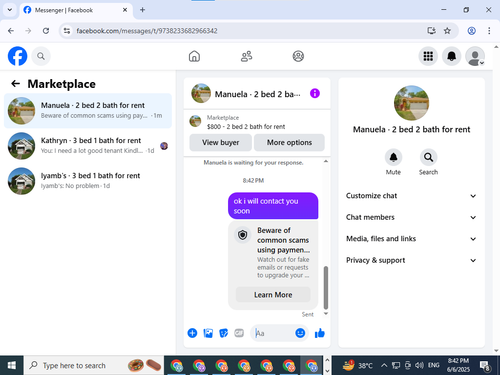
Task: Click Learn More on scam warning
Action: (x=273, y=295)
